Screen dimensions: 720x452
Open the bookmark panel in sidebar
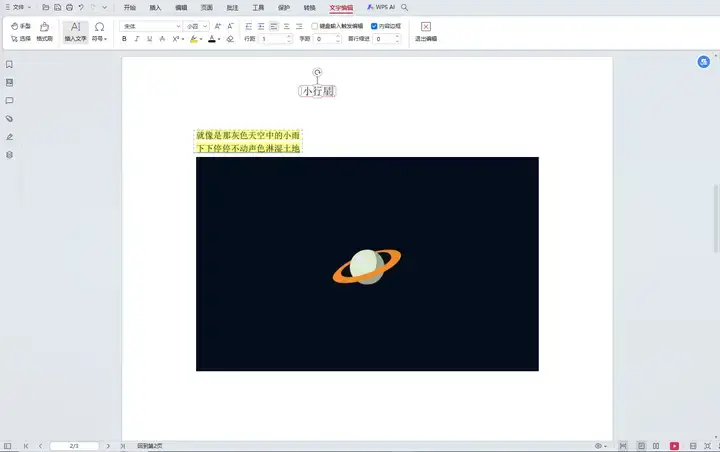[x=9, y=64]
